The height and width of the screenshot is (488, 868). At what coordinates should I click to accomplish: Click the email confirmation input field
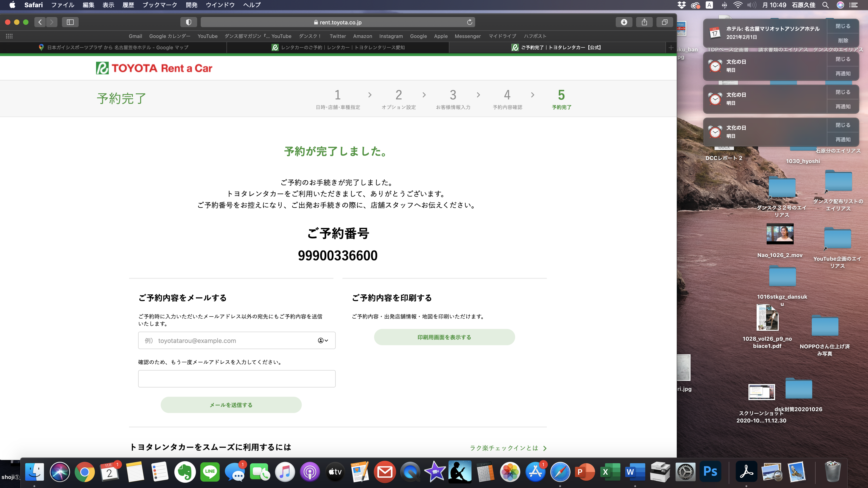pyautogui.click(x=236, y=379)
